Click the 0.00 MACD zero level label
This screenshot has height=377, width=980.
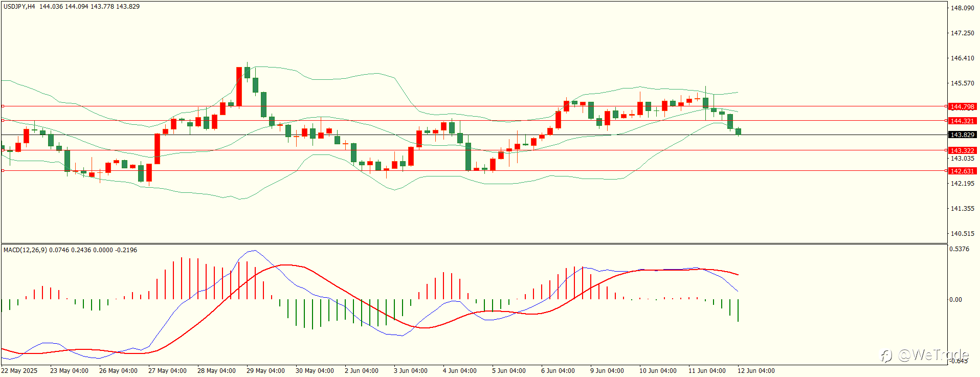(955, 300)
